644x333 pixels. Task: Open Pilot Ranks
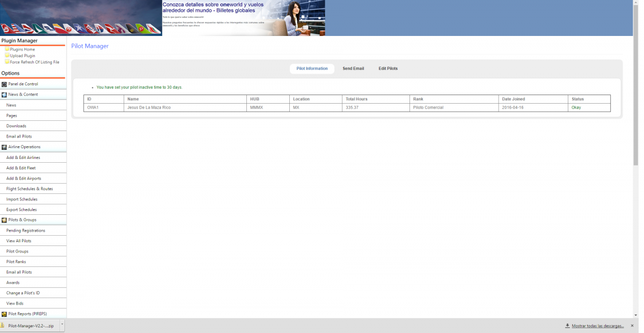[x=33, y=262]
